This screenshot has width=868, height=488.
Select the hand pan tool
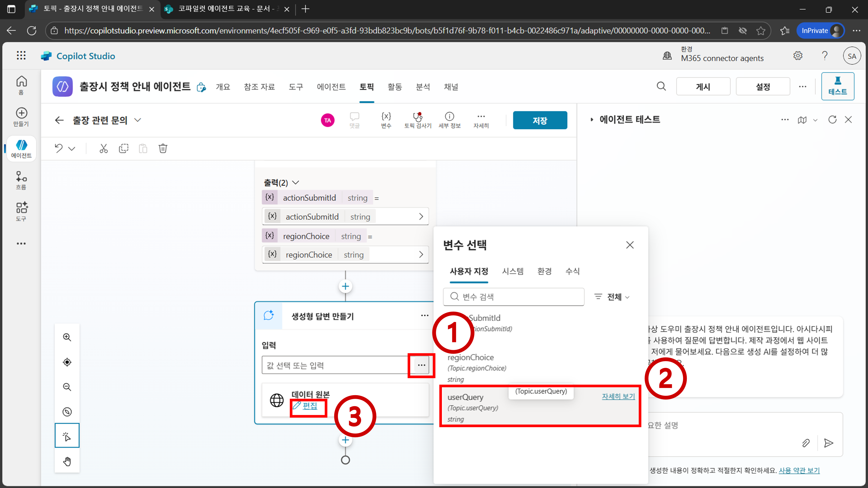[67, 461]
